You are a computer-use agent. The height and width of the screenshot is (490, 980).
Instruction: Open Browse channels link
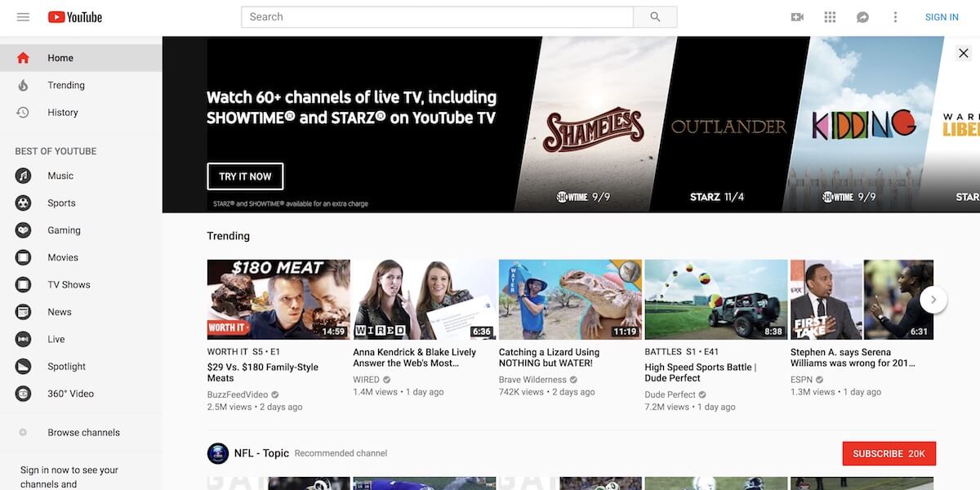click(83, 433)
